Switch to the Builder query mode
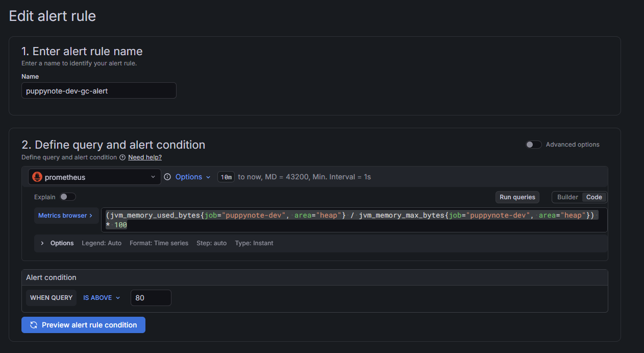Image resolution: width=644 pixels, height=353 pixels. click(x=567, y=197)
